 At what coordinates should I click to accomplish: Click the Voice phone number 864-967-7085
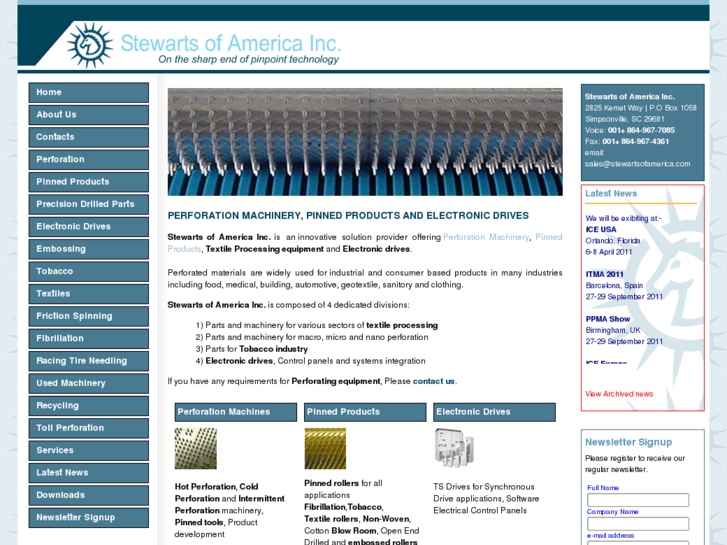[x=641, y=130]
